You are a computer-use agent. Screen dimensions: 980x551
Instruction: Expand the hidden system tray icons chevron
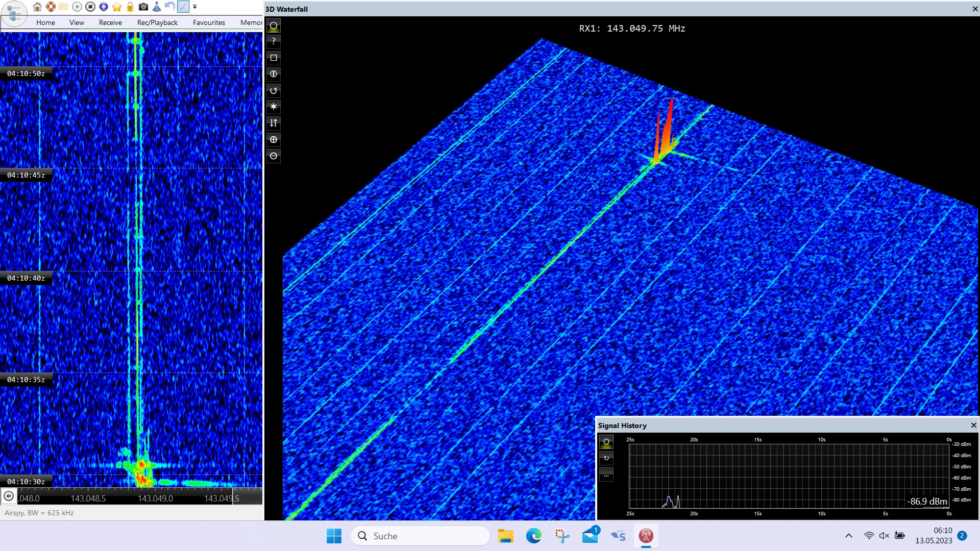[849, 536]
